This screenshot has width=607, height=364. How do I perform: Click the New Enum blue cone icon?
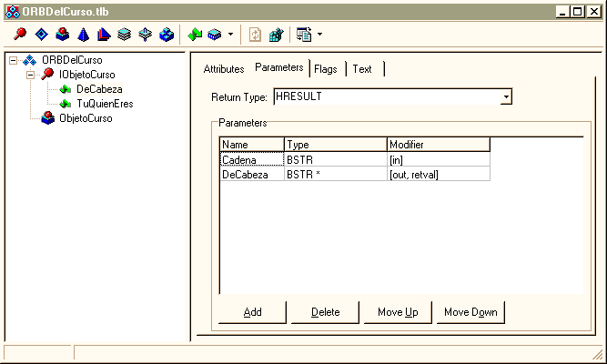83,35
